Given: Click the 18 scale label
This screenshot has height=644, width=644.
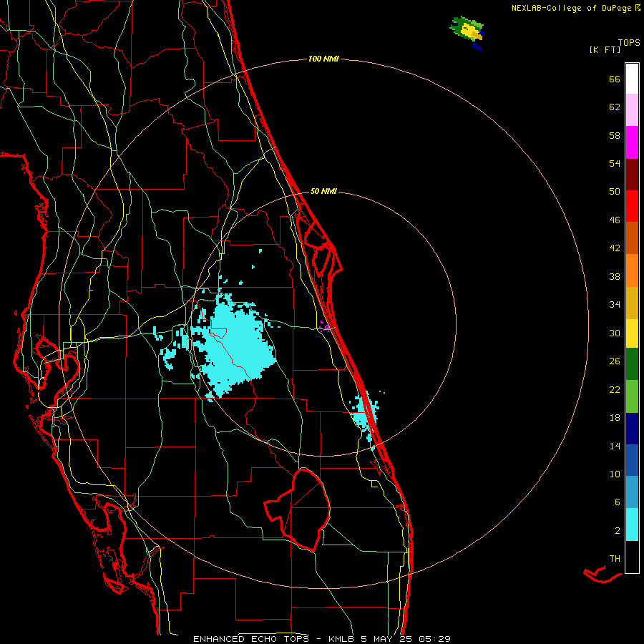Looking at the screenshot, I should pyautogui.click(x=615, y=418).
